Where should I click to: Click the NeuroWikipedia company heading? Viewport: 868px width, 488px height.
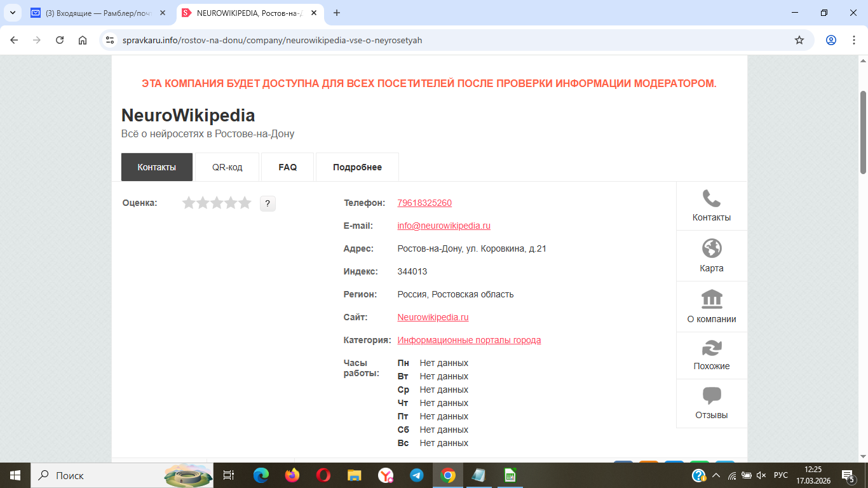tap(188, 116)
